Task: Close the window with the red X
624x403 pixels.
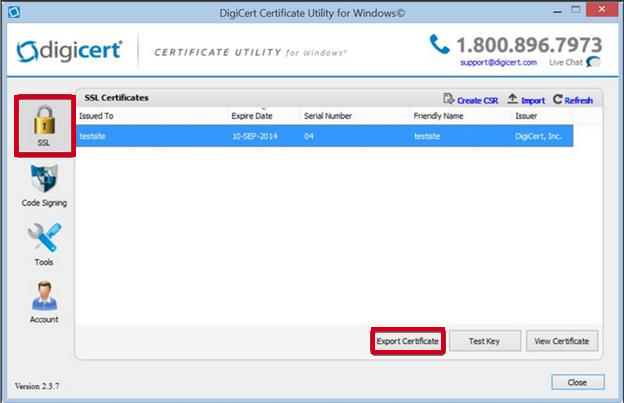Action: [x=602, y=10]
